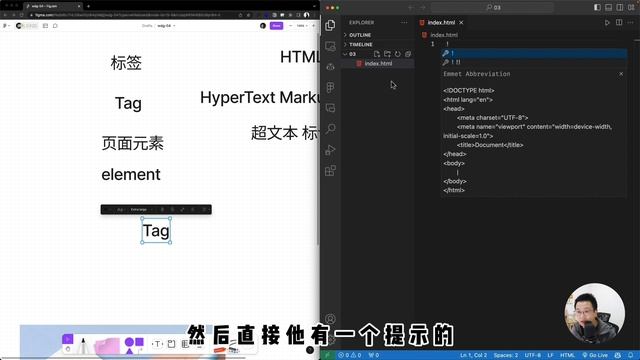The height and width of the screenshot is (360, 640).
Task: Click LF end-of-line in status bar
Action: tap(550, 355)
